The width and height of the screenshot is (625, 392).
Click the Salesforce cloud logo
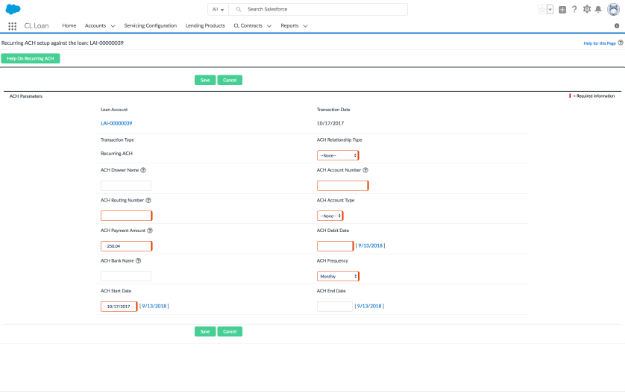point(13,9)
